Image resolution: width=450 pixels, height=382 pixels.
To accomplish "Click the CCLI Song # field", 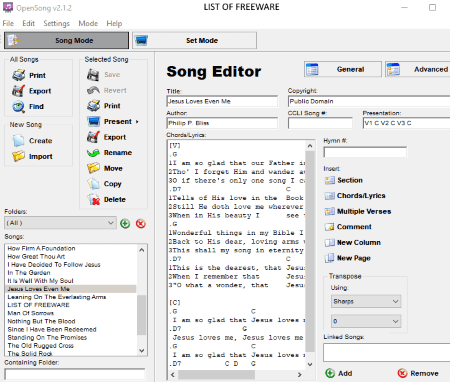I will click(320, 123).
